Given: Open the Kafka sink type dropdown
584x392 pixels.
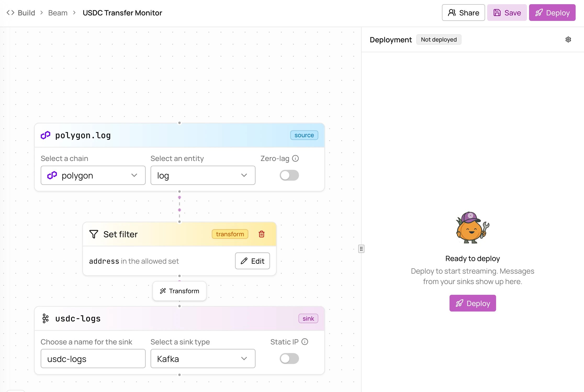Looking at the screenshot, I should pyautogui.click(x=203, y=359).
